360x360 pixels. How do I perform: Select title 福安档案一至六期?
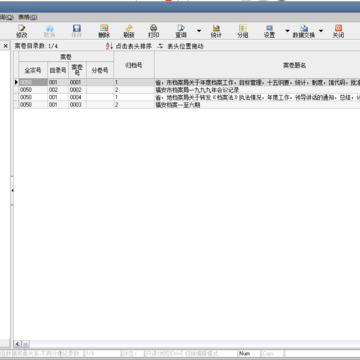pos(178,105)
